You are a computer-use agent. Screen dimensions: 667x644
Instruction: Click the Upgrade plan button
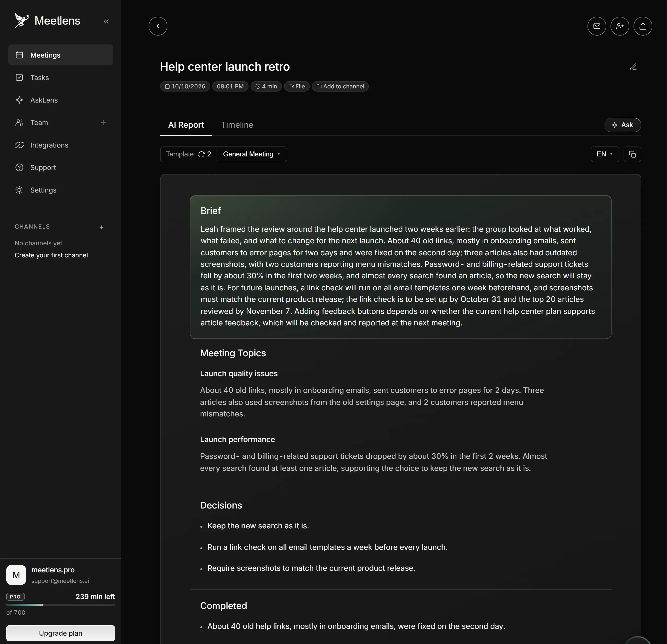click(61, 633)
